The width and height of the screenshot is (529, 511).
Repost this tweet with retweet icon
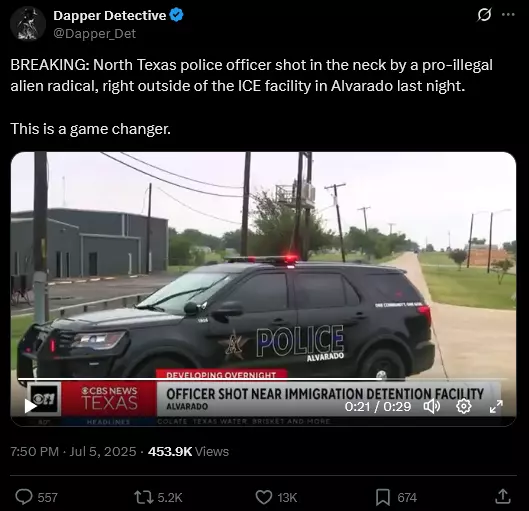143,497
